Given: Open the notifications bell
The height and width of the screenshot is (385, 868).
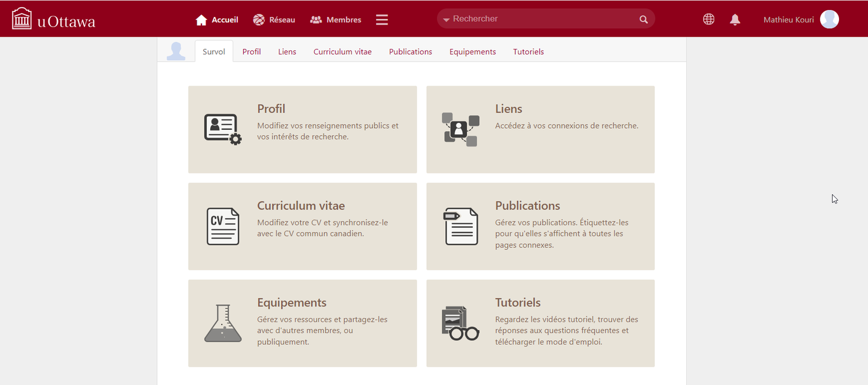Looking at the screenshot, I should click(735, 19).
